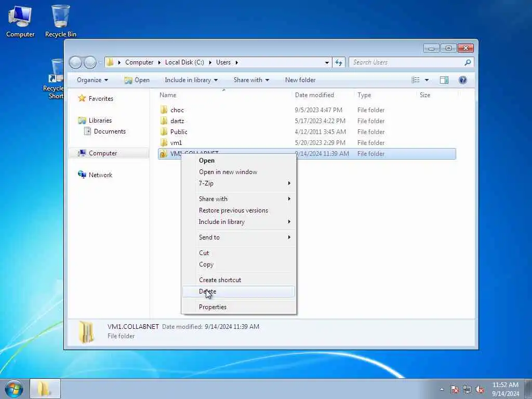Choose Properties in the context menu
532x399 pixels.
tap(239, 307)
